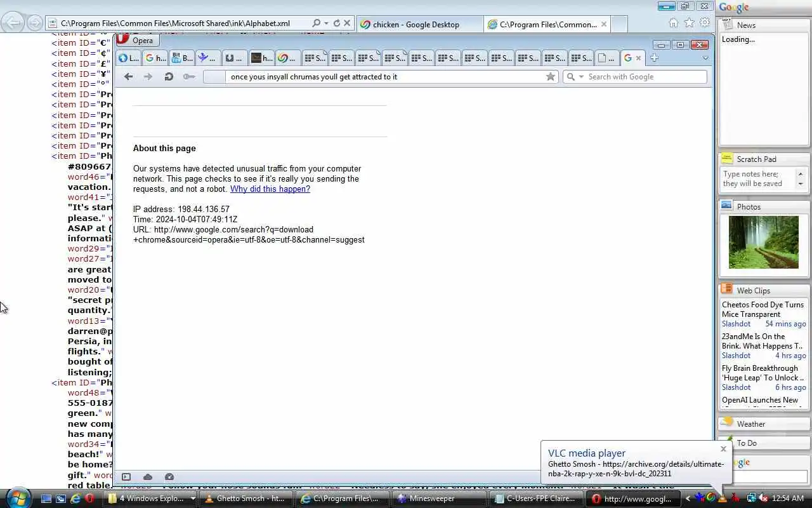Screen dimensions: 812x508
Task: Launch Internet Explorer from quick launch
Action: coord(75,498)
